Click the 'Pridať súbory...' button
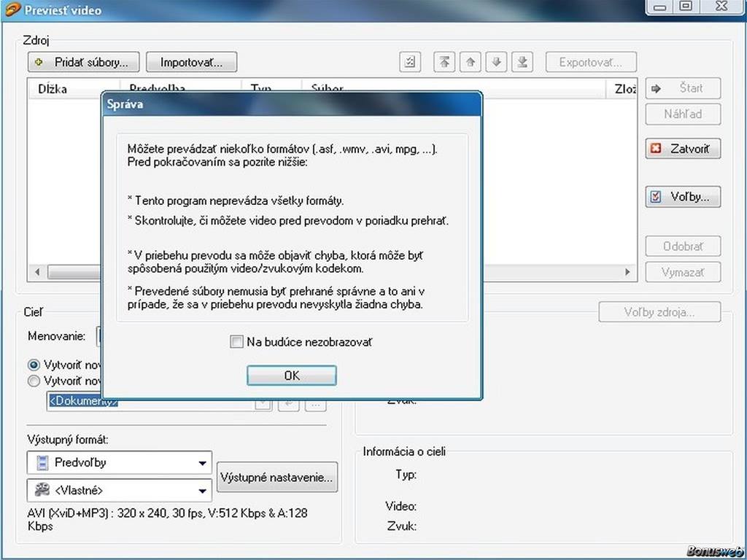Viewport: 747px width, 560px height. [84, 62]
